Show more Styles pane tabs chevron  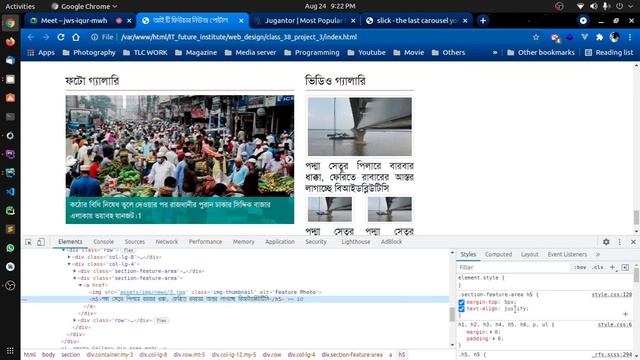coord(598,254)
